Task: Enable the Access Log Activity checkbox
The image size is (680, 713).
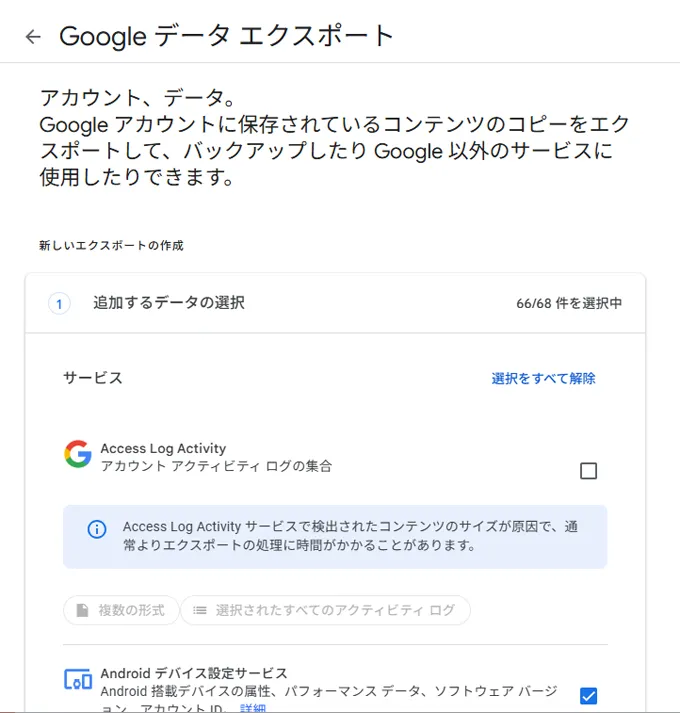Action: 588,471
